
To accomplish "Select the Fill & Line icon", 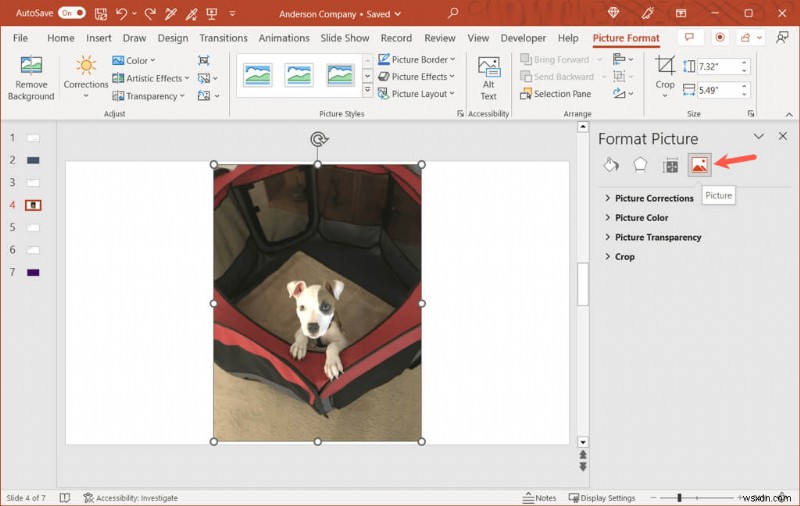I will click(611, 165).
